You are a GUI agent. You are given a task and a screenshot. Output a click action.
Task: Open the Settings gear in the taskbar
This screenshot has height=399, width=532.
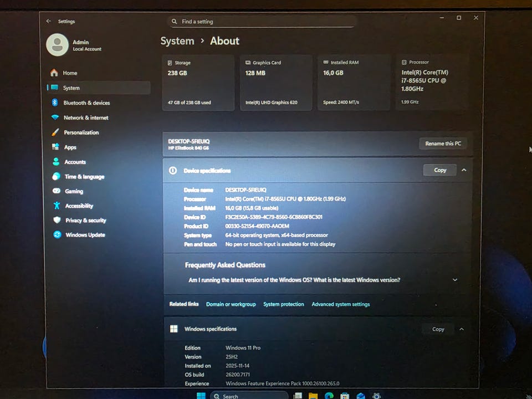tap(376, 396)
